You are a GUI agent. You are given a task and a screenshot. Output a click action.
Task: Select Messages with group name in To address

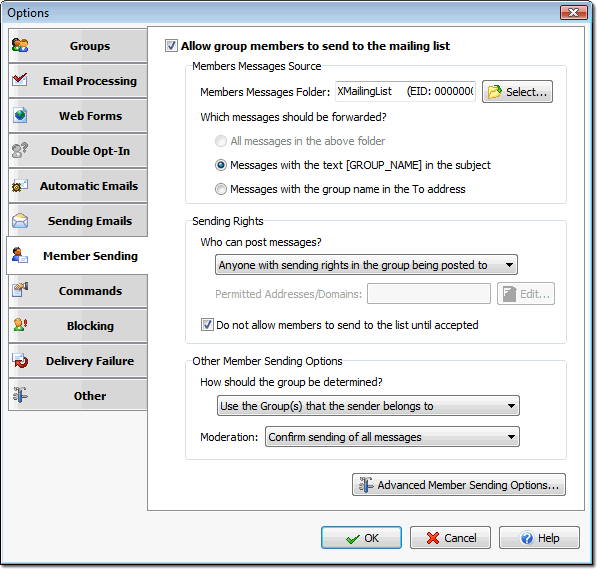tap(221, 189)
